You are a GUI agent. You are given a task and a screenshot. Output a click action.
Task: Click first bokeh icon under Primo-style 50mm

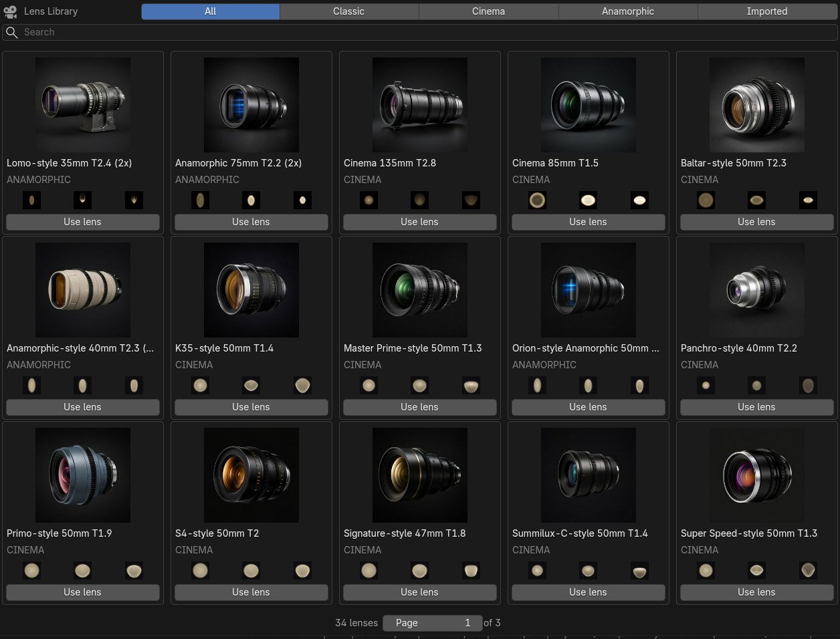click(x=31, y=570)
